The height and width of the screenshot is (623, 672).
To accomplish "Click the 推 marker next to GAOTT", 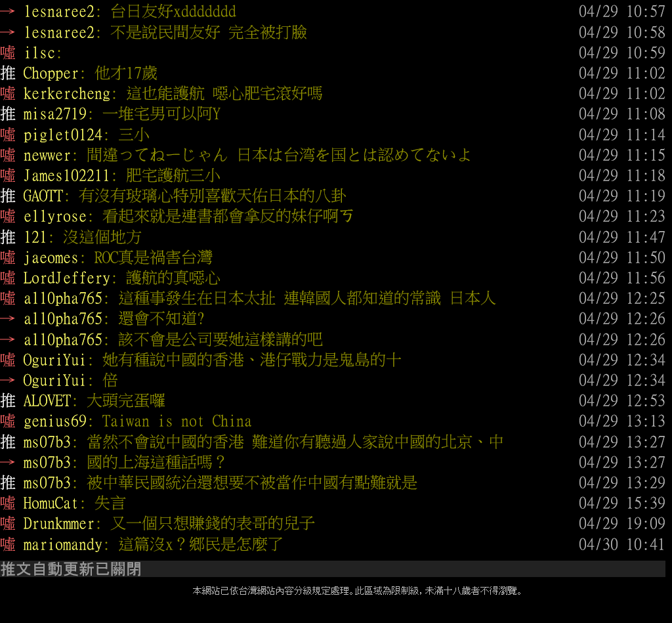I will tap(8, 196).
